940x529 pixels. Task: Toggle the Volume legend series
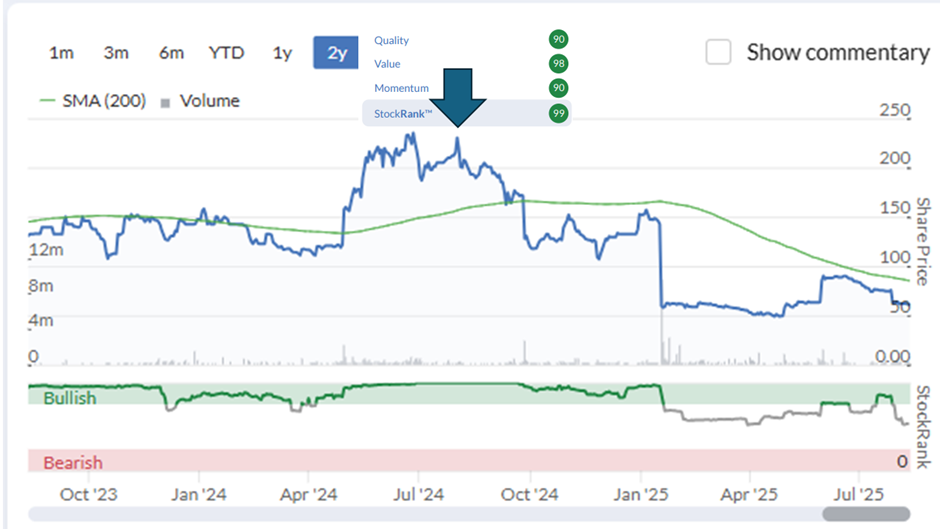pyautogui.click(x=201, y=101)
